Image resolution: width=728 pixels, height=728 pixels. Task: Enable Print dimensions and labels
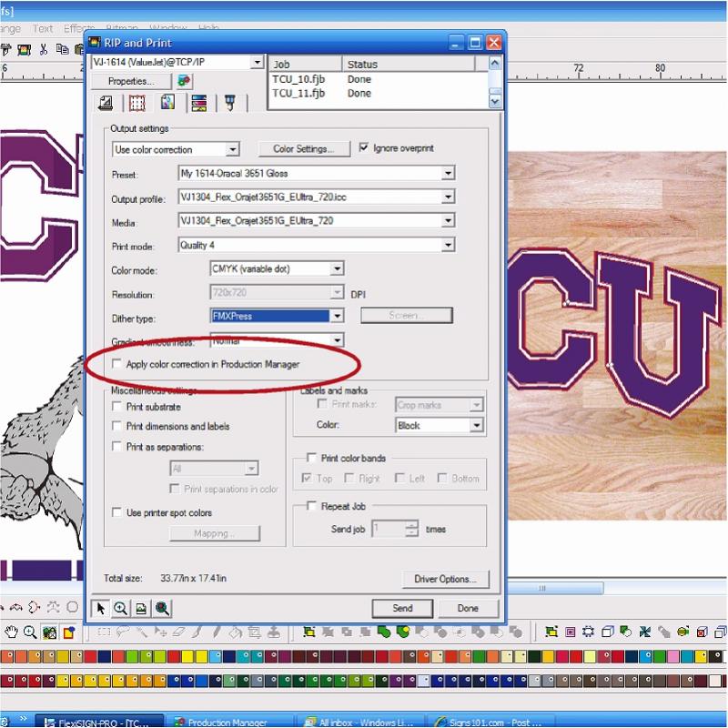pyautogui.click(x=116, y=426)
